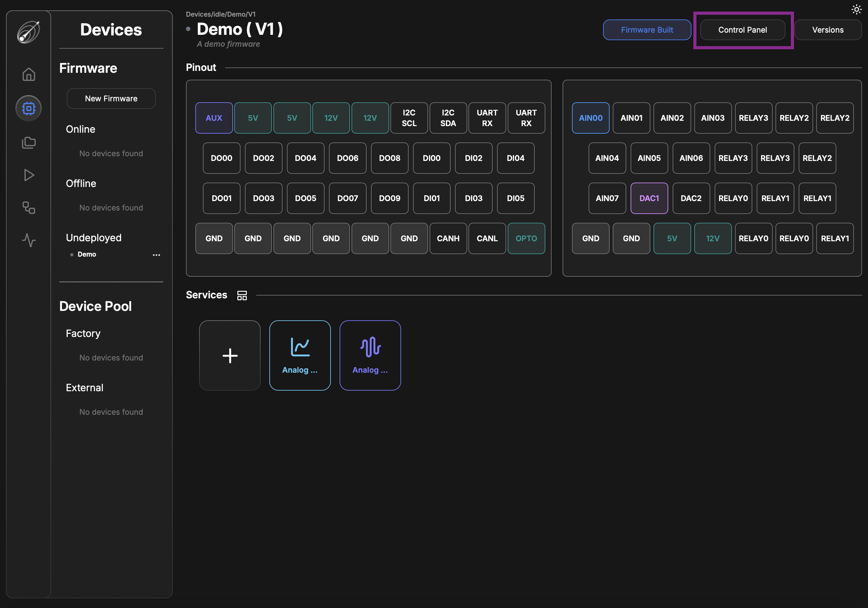
Task: Click the play triangle sidebar icon
Action: click(29, 175)
